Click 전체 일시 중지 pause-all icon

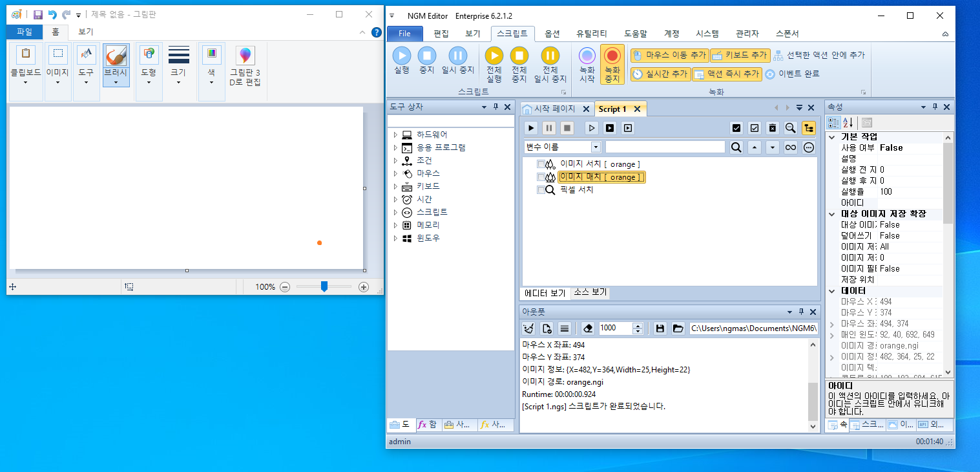(550, 65)
